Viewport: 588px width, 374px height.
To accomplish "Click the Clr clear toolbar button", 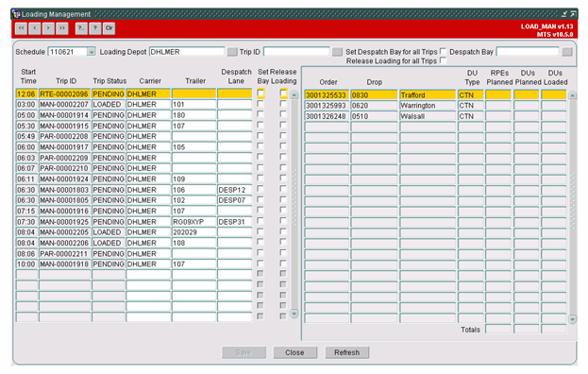I will pyautogui.click(x=109, y=28).
